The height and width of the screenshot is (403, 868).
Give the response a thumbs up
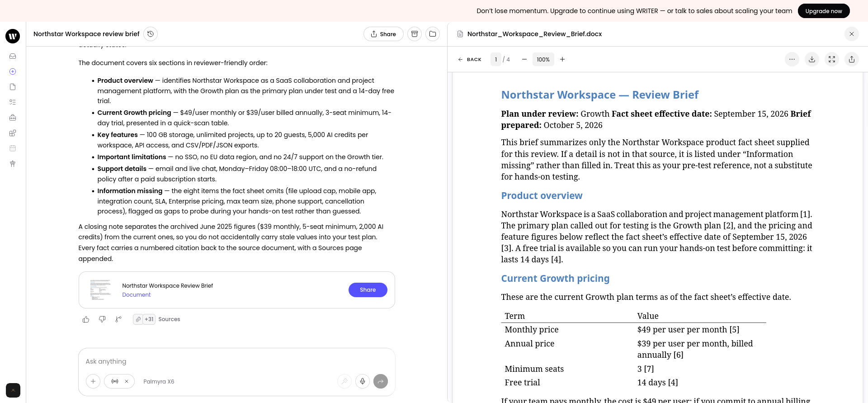(x=86, y=319)
